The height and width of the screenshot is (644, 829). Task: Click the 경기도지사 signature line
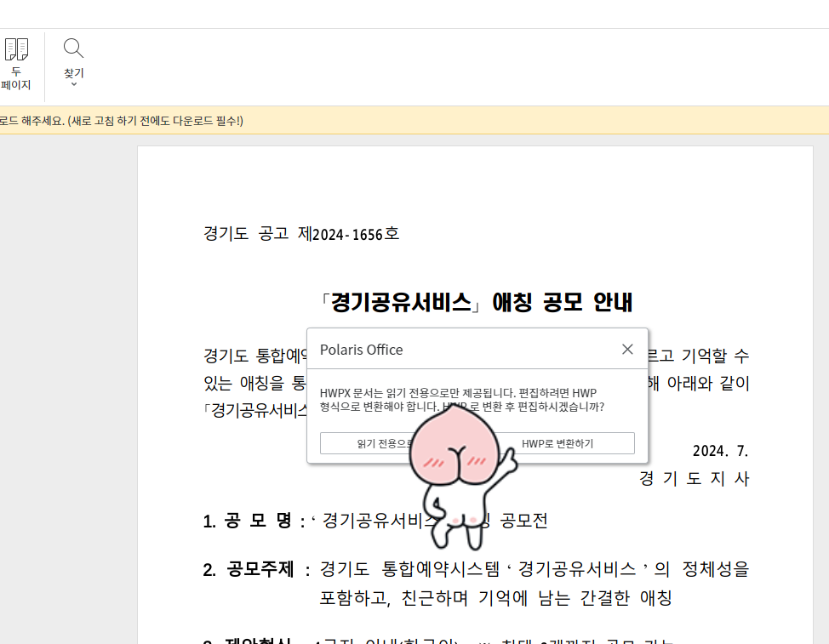(x=695, y=478)
